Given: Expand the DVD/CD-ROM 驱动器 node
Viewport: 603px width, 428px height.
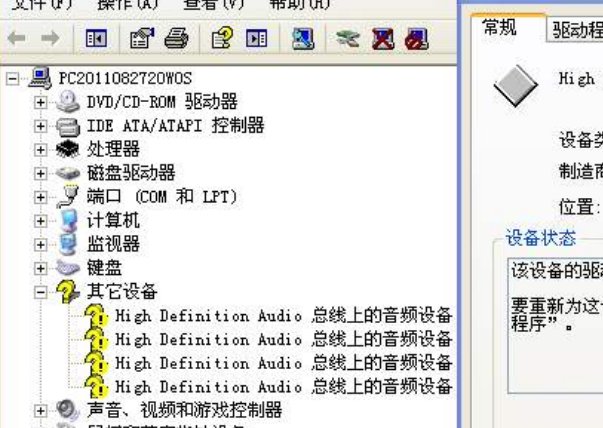Looking at the screenshot, I should tap(40, 101).
